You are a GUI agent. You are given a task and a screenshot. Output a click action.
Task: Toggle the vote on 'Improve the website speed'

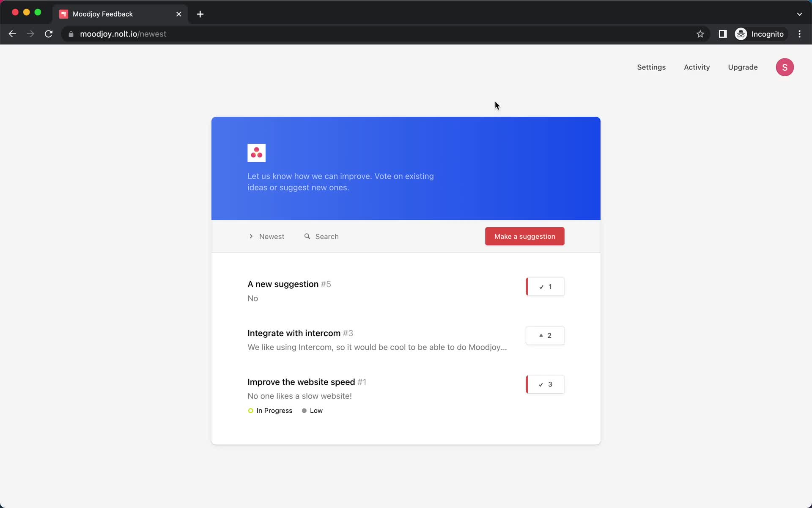(545, 384)
